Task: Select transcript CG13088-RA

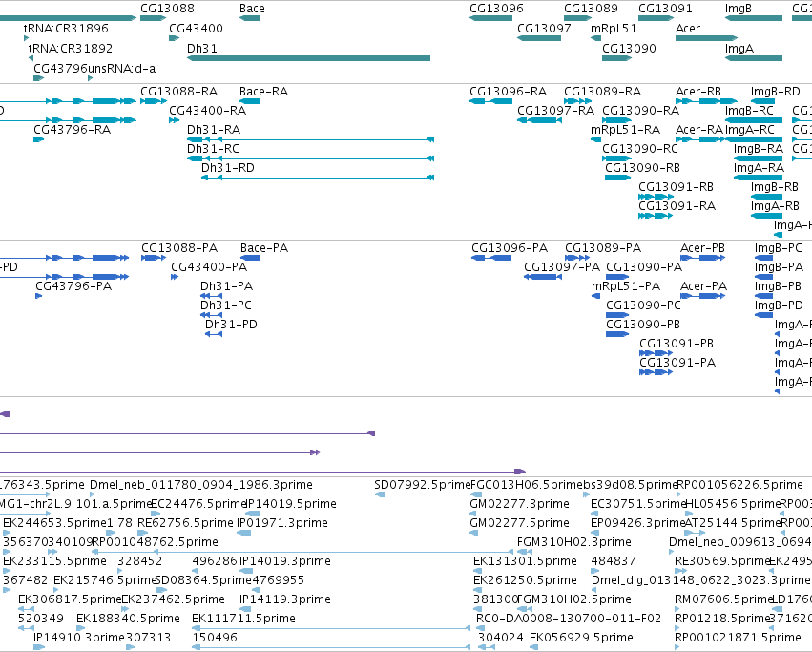Action: pyautogui.click(x=179, y=92)
